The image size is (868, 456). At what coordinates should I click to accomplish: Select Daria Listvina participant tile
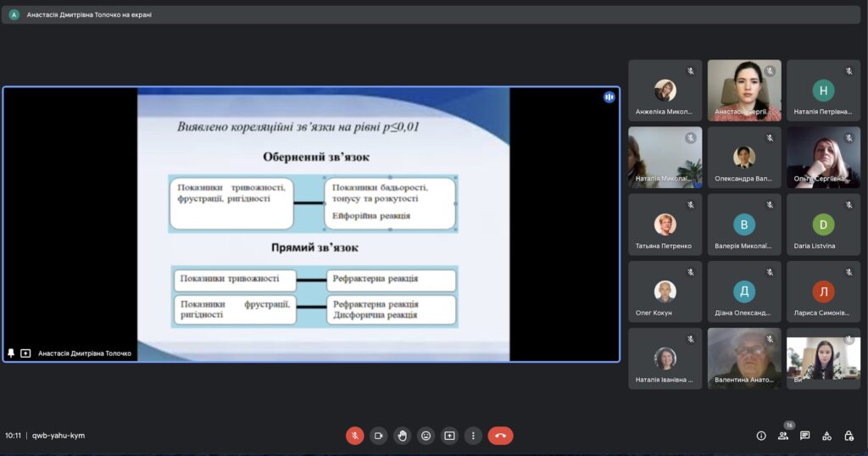823,225
